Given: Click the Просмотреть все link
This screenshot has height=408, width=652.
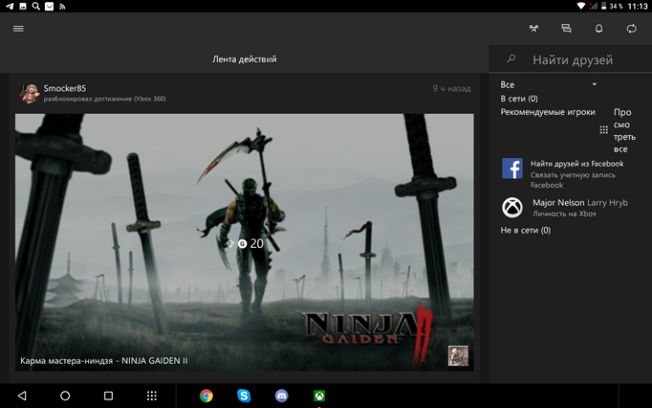Looking at the screenshot, I should tap(625, 131).
